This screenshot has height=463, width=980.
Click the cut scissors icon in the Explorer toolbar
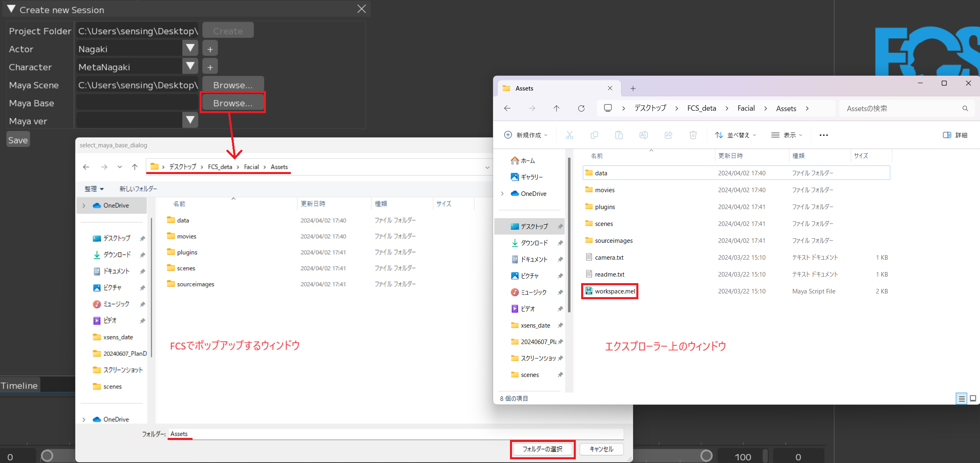[569, 135]
